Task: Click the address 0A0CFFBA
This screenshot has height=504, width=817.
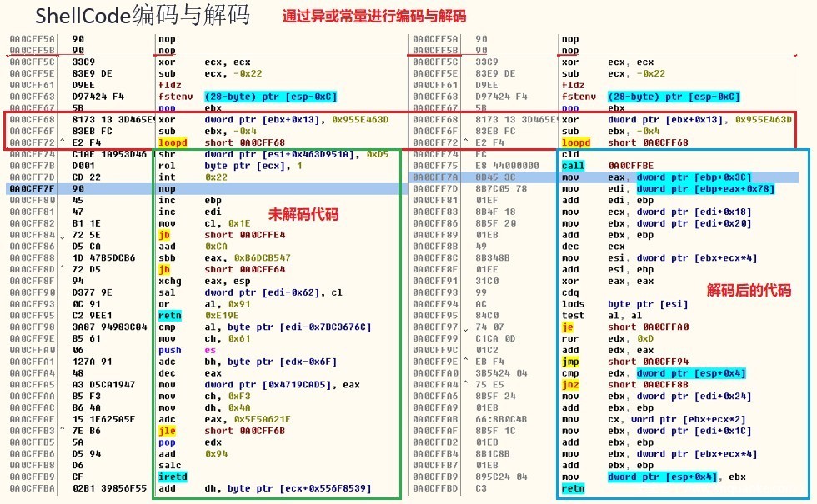Action: (x=32, y=488)
